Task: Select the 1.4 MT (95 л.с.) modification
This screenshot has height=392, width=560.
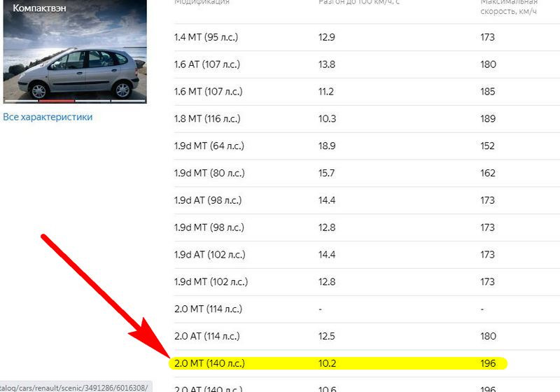Action: point(206,37)
